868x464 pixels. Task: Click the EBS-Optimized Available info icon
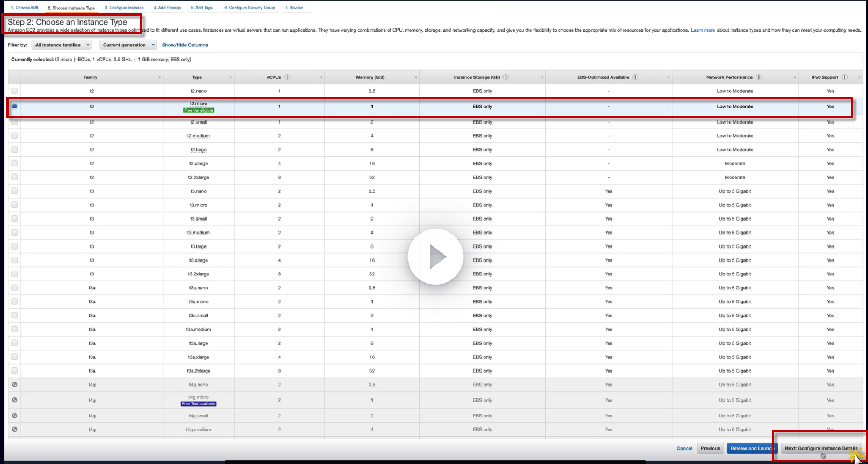635,77
